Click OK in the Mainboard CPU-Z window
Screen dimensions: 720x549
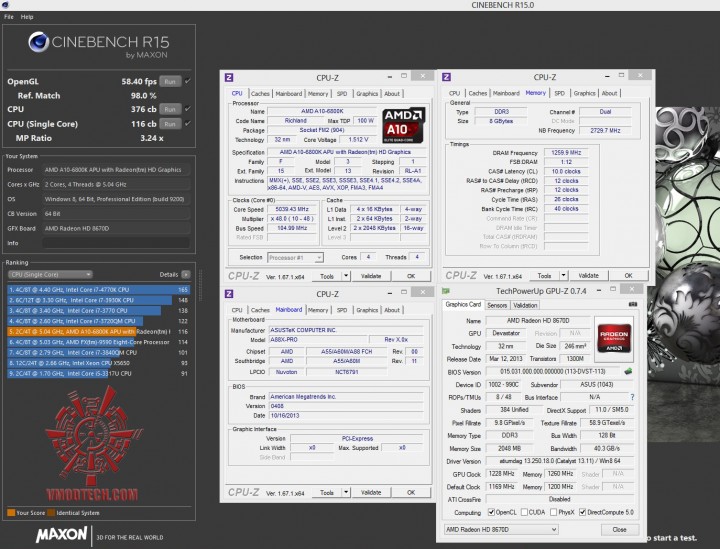coord(411,492)
